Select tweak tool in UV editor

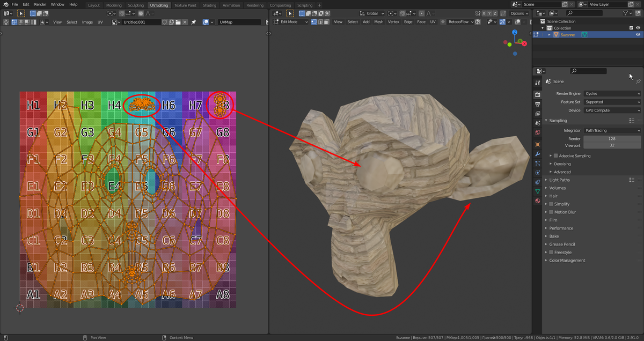[x=21, y=13]
